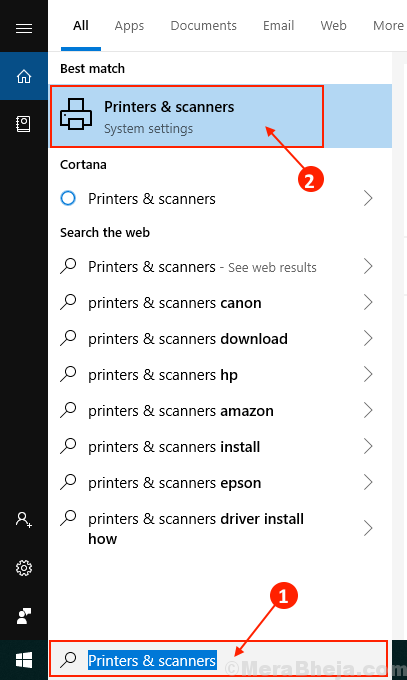Click the Windows Start button
The width and height of the screenshot is (407, 680).
[24, 660]
